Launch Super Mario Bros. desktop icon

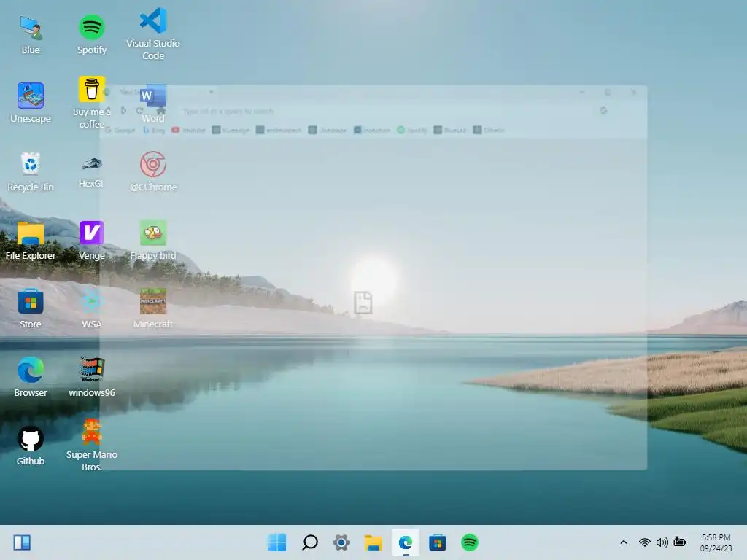[x=91, y=446]
